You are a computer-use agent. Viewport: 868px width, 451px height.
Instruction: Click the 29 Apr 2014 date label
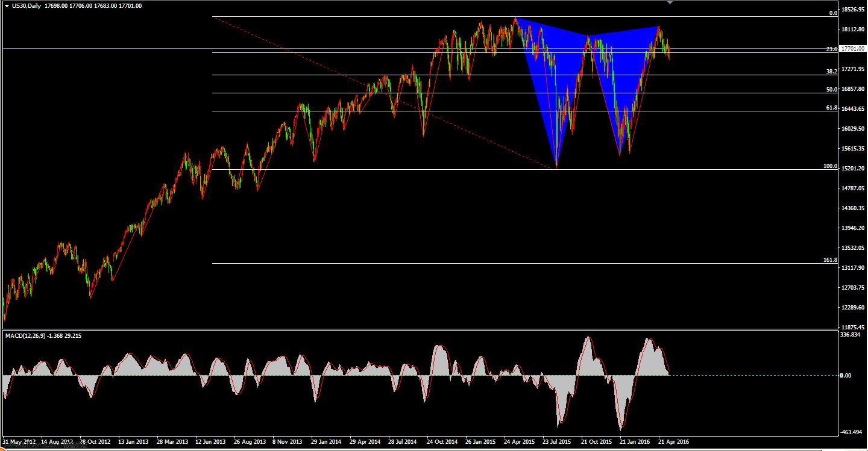coord(365,441)
